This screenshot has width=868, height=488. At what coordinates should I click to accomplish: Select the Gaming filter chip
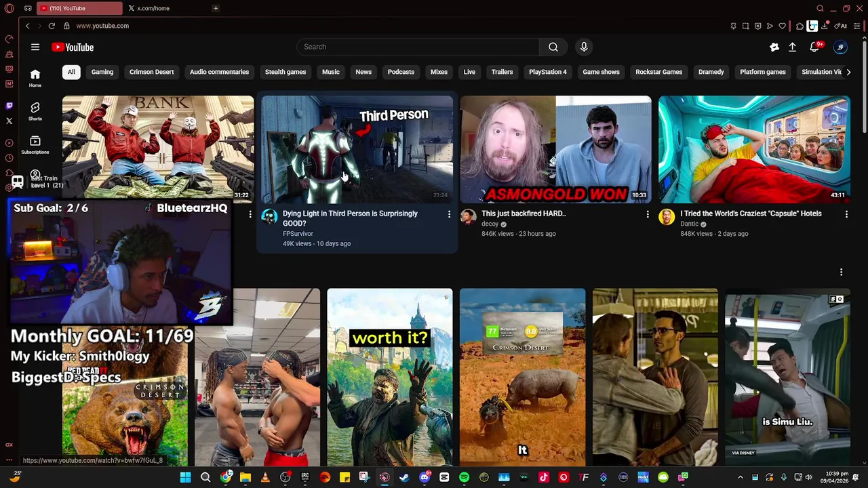coord(102,72)
